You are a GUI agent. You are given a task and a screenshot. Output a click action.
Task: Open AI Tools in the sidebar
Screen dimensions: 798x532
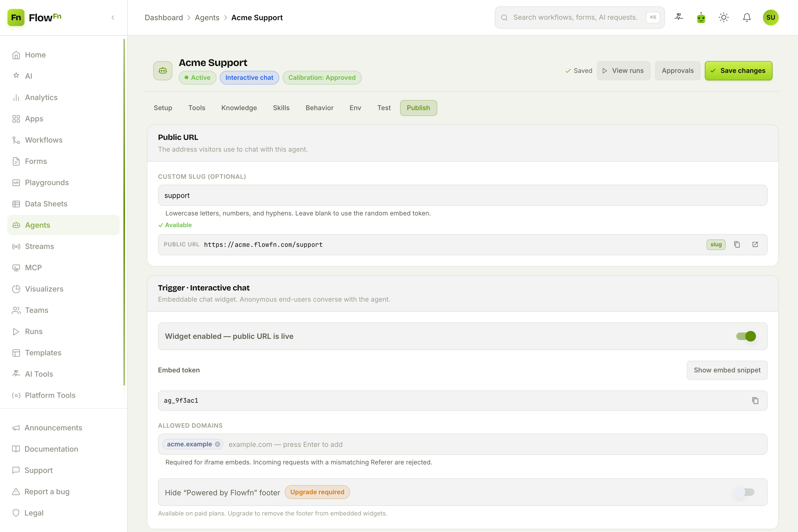click(x=64, y=374)
